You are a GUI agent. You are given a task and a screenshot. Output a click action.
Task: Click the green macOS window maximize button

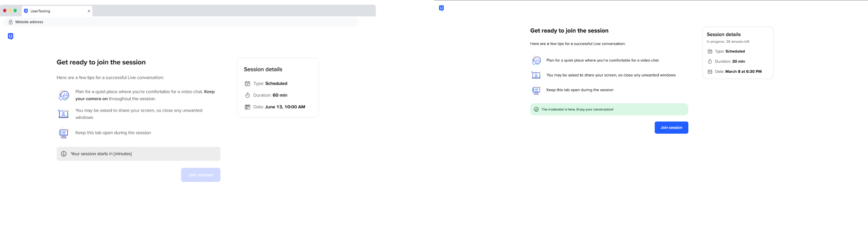pyautogui.click(x=15, y=11)
